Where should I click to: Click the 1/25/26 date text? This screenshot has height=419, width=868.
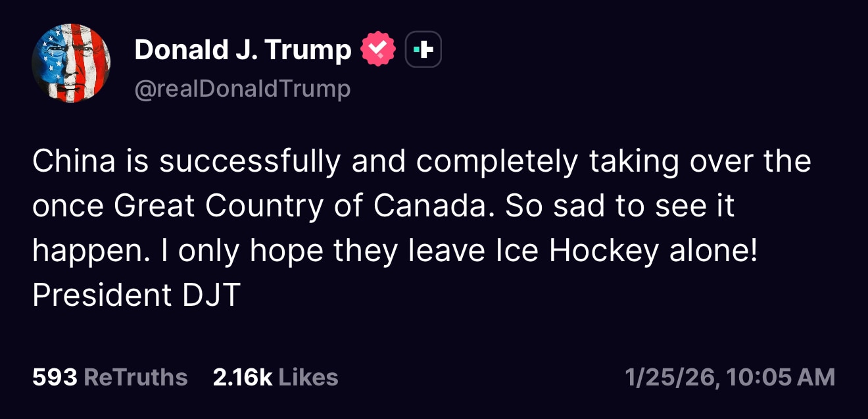coord(671,378)
